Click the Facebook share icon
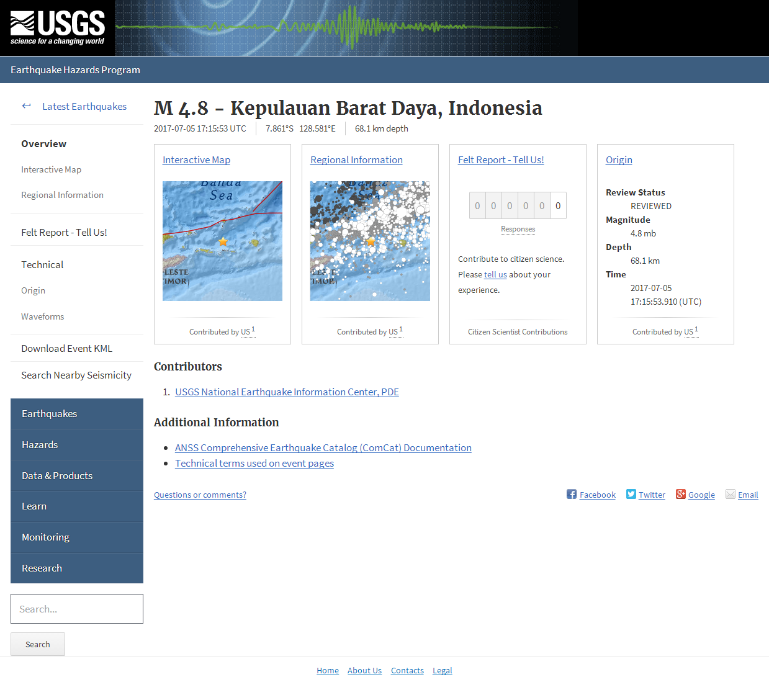This screenshot has width=769, height=700. [x=571, y=494]
